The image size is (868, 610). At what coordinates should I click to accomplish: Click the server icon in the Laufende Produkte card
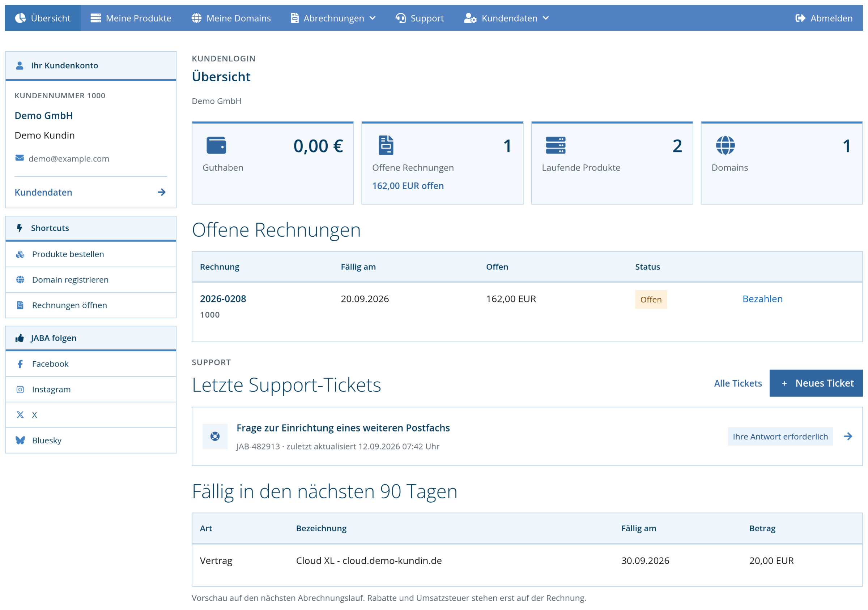point(556,145)
